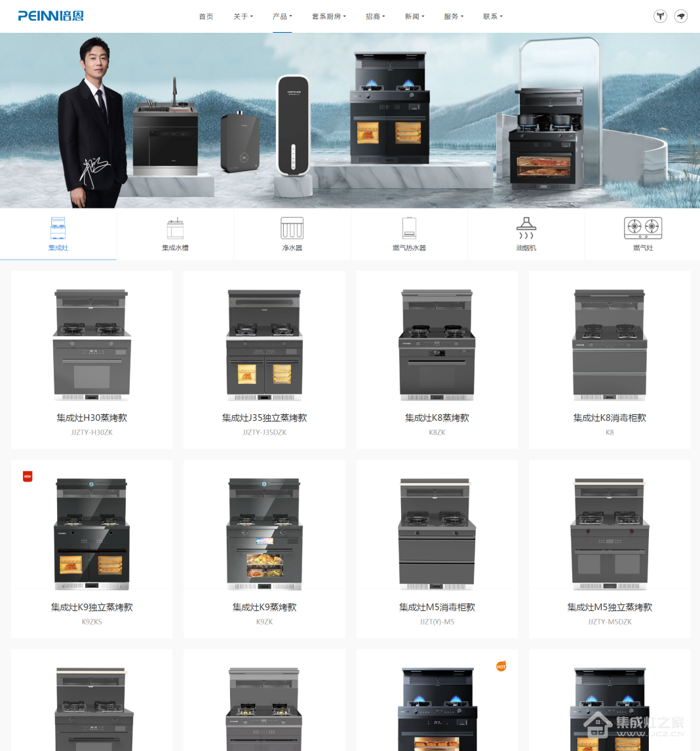Open the Tmall cat store icon
This screenshot has height=751, width=700.
tap(660, 16)
